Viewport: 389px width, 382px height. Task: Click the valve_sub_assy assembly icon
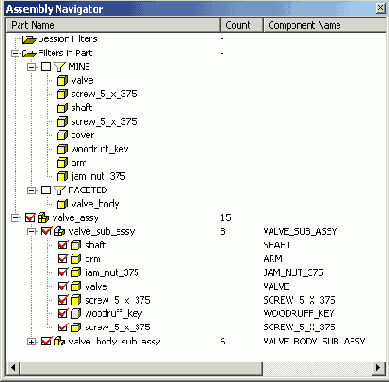point(59,231)
